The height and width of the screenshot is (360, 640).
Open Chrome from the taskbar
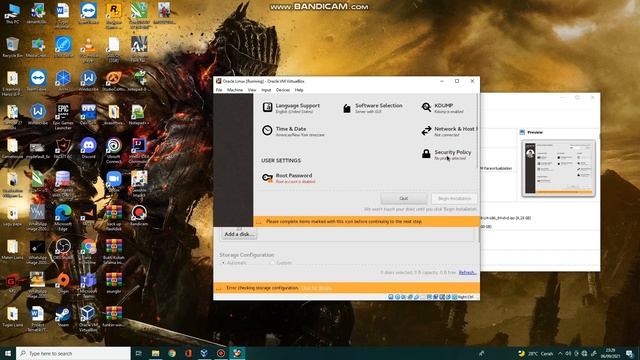point(172,353)
